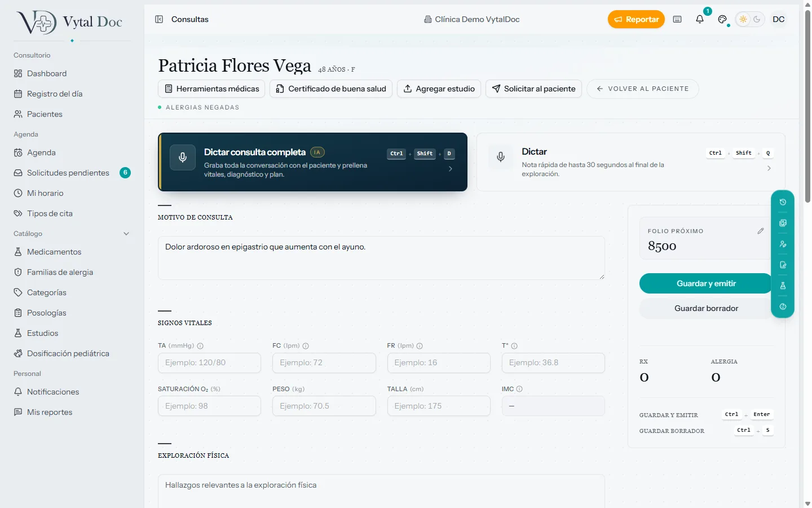
Task: Open Dosificación pediátrica in sidebar
Action: coord(72,353)
